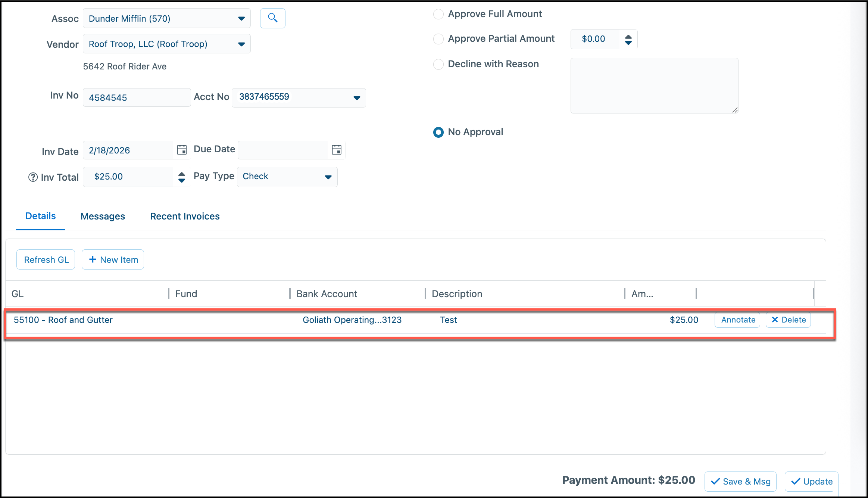Viewport: 868px width, 498px height.
Task: Click the Refresh GL button
Action: (x=46, y=259)
